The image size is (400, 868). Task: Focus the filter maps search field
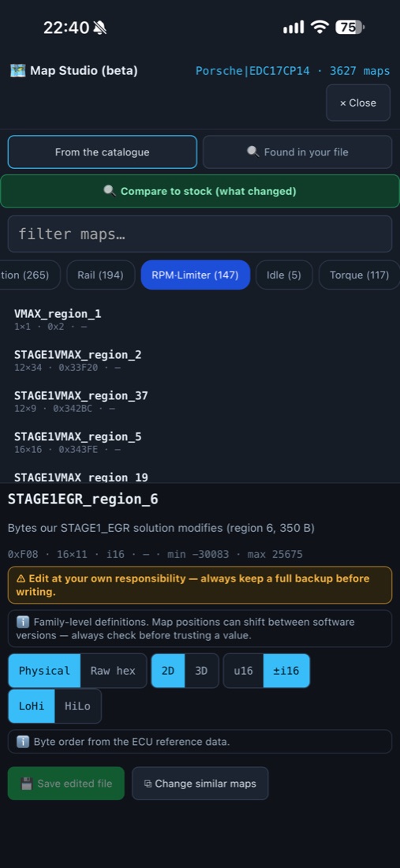click(x=200, y=234)
